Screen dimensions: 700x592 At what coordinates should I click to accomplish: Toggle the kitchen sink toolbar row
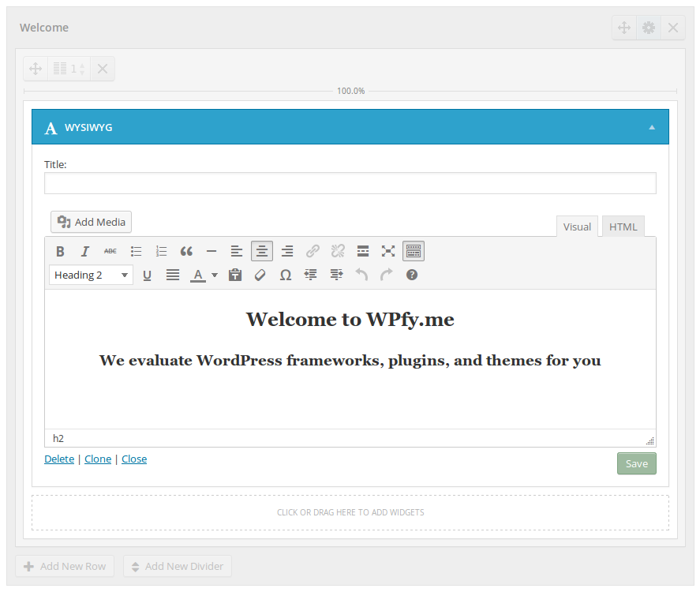point(414,251)
